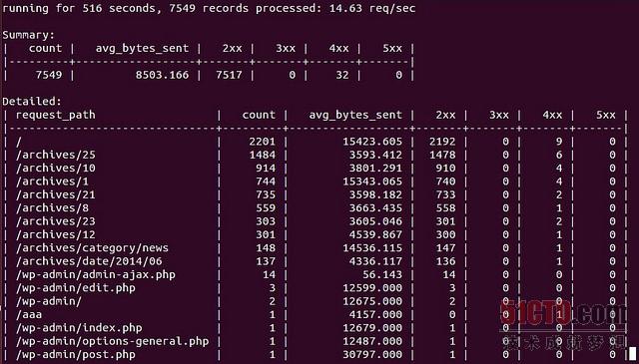
Task: Click the /archives/10 path entry
Action: pyautogui.click(x=56, y=169)
